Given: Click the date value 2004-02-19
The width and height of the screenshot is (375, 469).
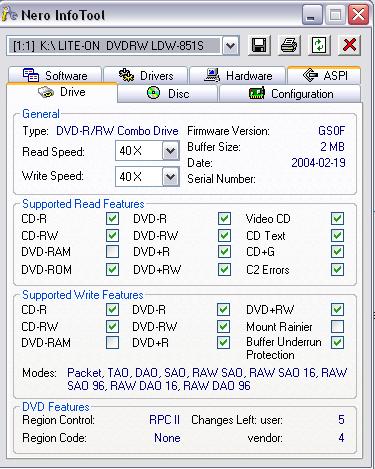Looking at the screenshot, I should (318, 163).
